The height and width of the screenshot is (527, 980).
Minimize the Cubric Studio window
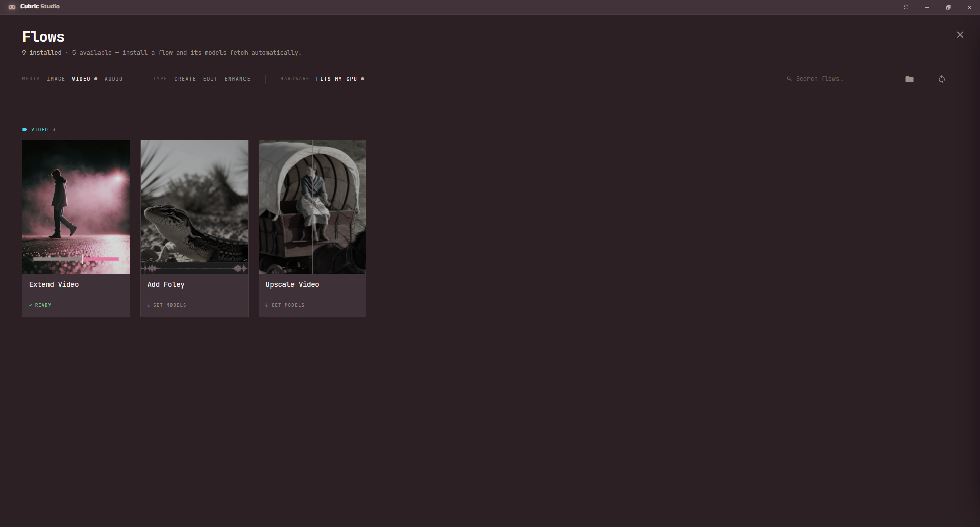click(927, 7)
